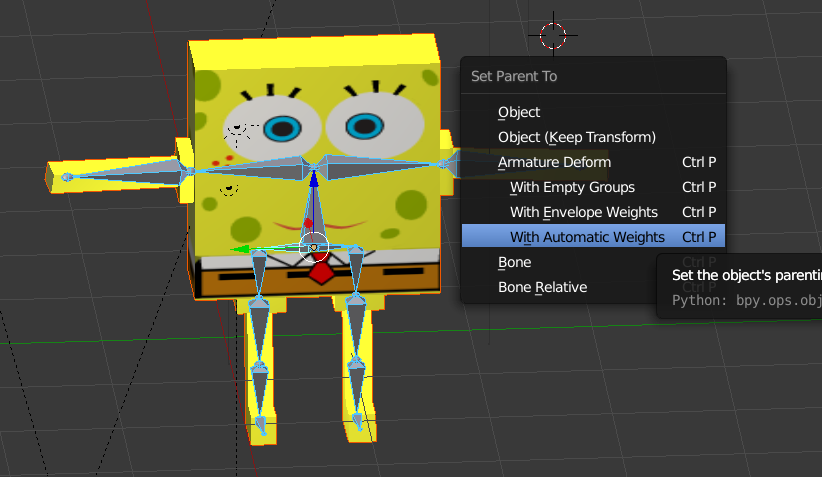Screen dimensions: 822x477
Task: Click the green Y-axis arrow of gizmo
Action: point(240,250)
